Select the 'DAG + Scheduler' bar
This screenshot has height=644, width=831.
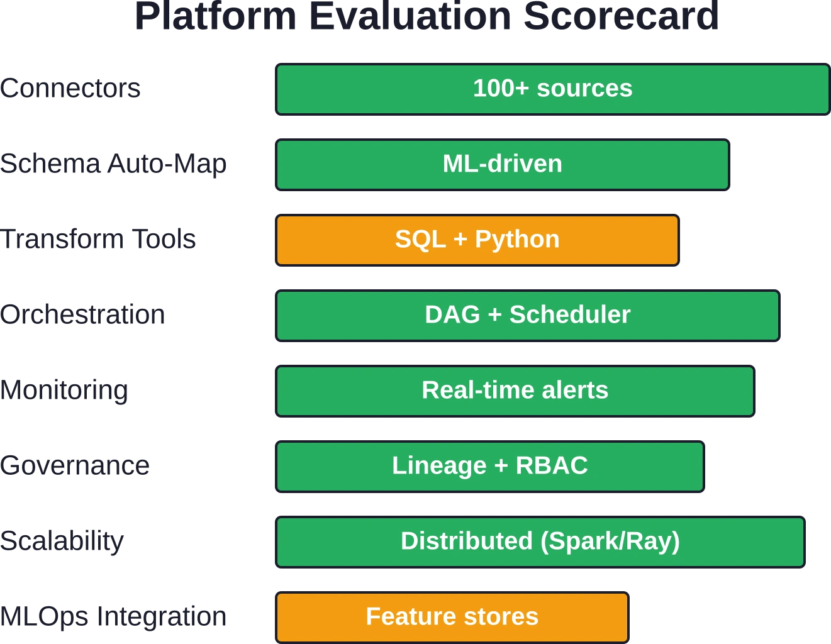coord(528,316)
